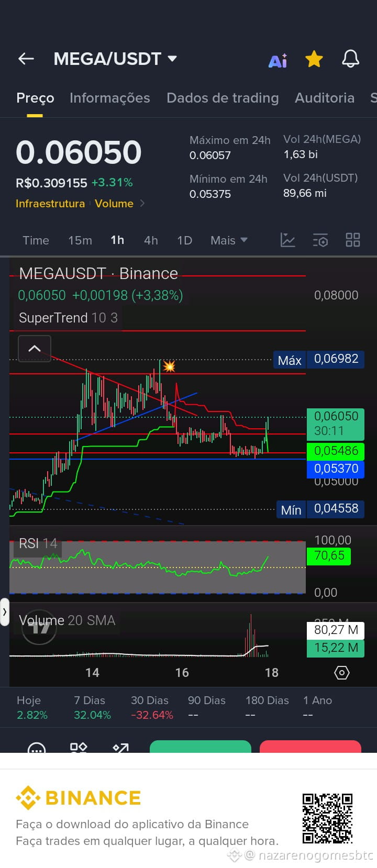Click the Máx 0,06982 price label

tap(319, 359)
